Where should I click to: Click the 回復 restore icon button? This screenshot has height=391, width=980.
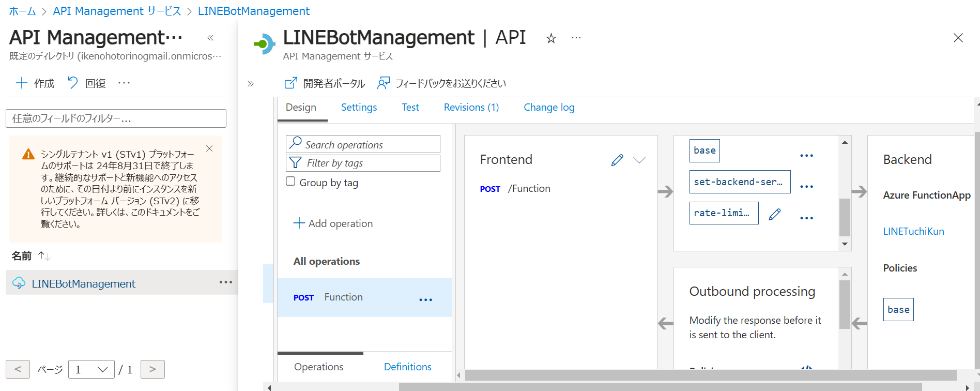tap(86, 83)
